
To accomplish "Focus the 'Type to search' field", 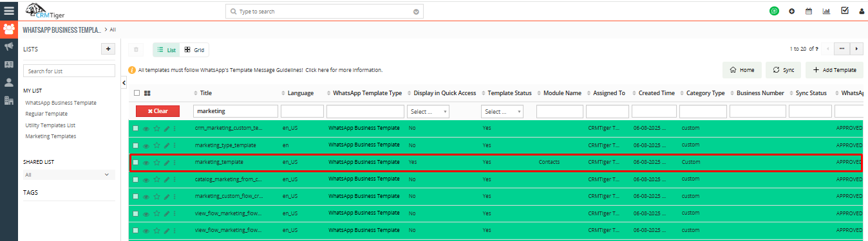I will [325, 12].
